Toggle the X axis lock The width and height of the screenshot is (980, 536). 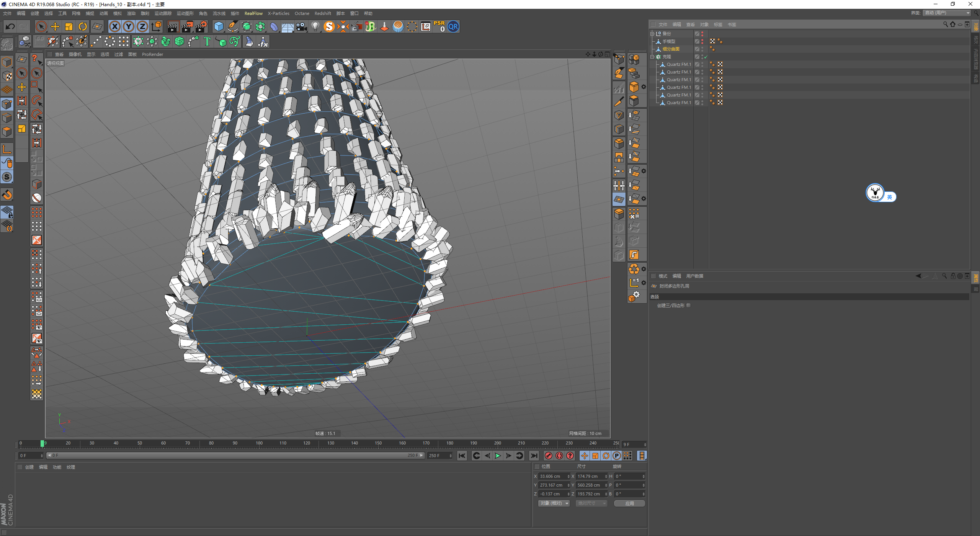coord(114,27)
